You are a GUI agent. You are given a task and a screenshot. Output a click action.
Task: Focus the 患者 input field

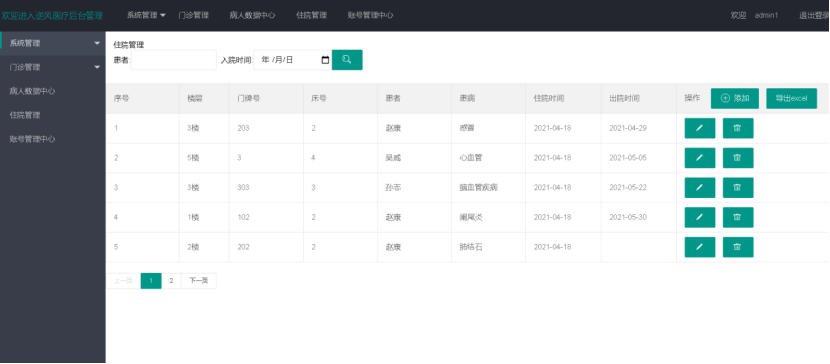(174, 60)
